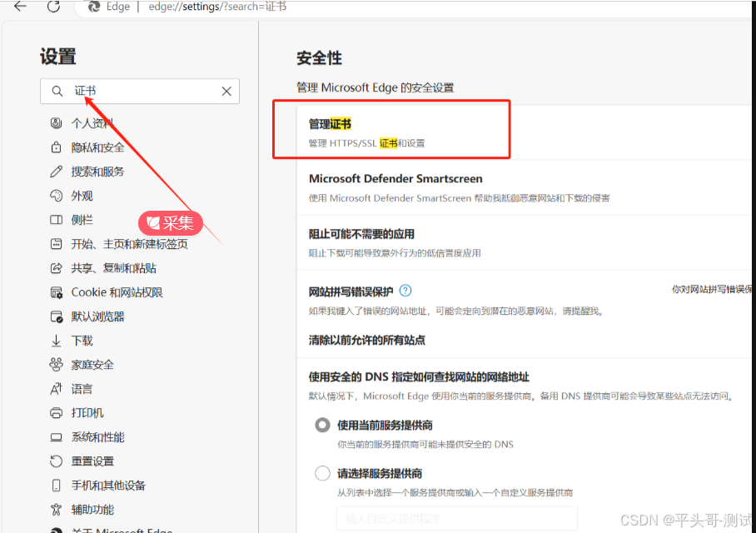Screen dimensions: 756x533
Task: Click the 家庭安全 family icon
Action: point(56,365)
